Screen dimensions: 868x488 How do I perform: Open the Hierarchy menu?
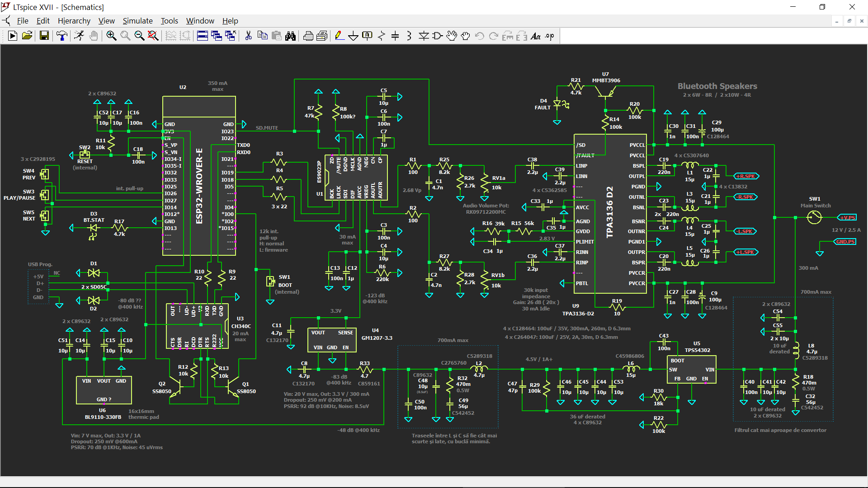click(x=74, y=21)
